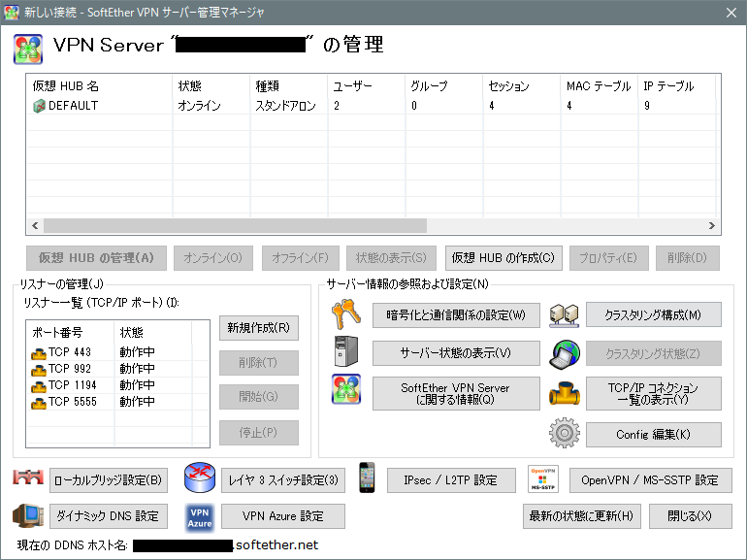This screenshot has height=560, width=747.
Task: Click the MAC テーブル column header
Action: tap(600, 86)
